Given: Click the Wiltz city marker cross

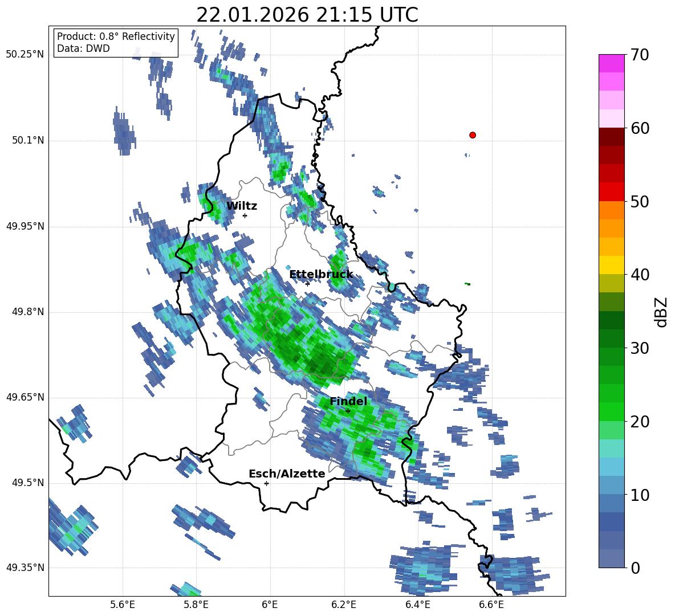Looking at the screenshot, I should (245, 215).
